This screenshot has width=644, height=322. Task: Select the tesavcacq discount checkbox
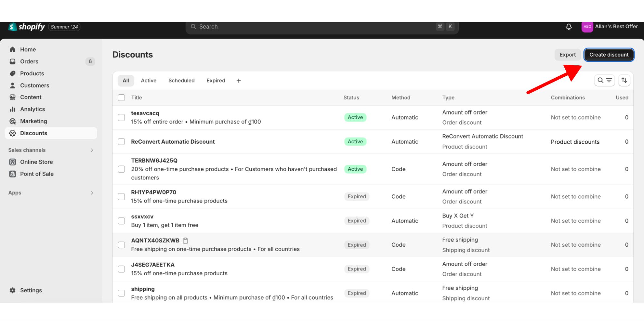(121, 118)
